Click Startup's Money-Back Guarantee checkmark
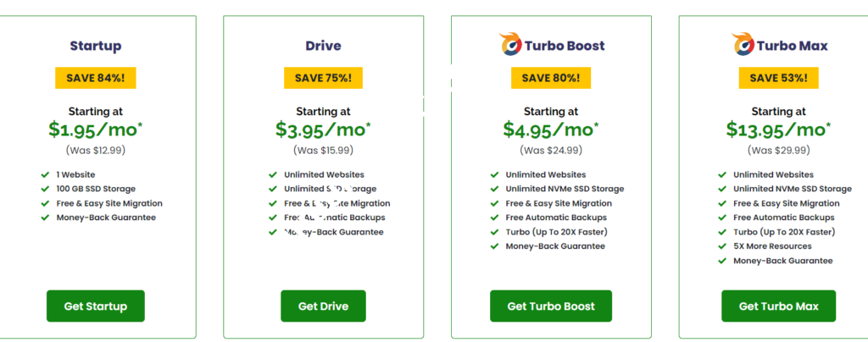The image size is (868, 342). [45, 218]
